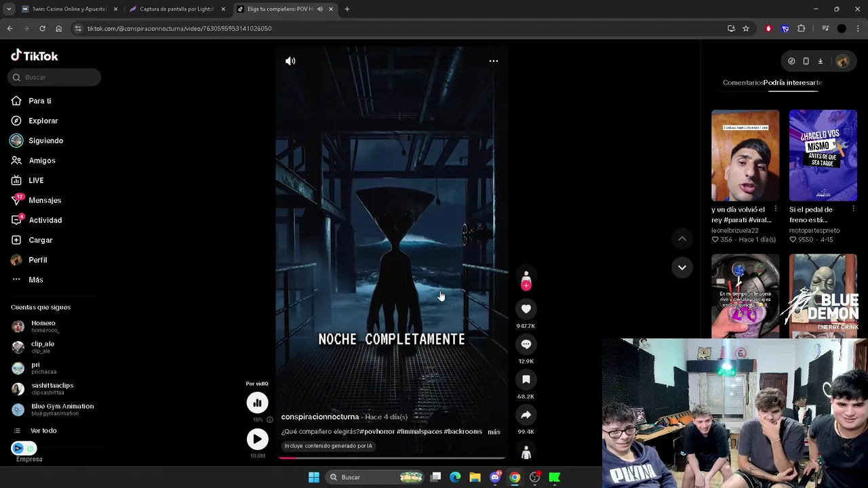This screenshot has height=488, width=868.
Task: Select the Podría interesarte tab
Action: coord(793,83)
